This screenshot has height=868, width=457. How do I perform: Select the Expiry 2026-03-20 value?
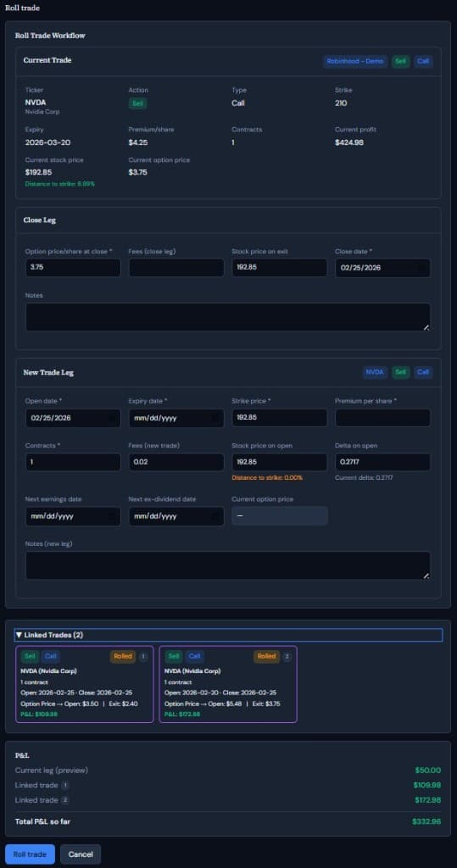point(47,142)
